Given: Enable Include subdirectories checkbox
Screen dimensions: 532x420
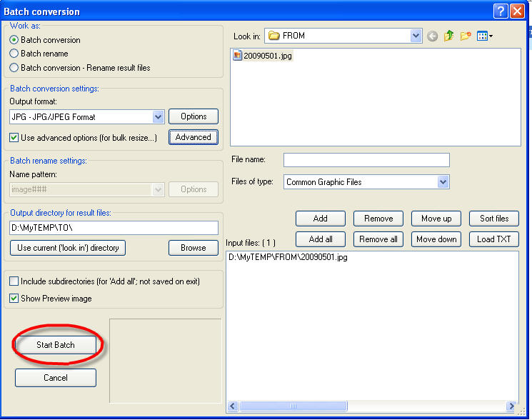Looking at the screenshot, I should [x=14, y=281].
